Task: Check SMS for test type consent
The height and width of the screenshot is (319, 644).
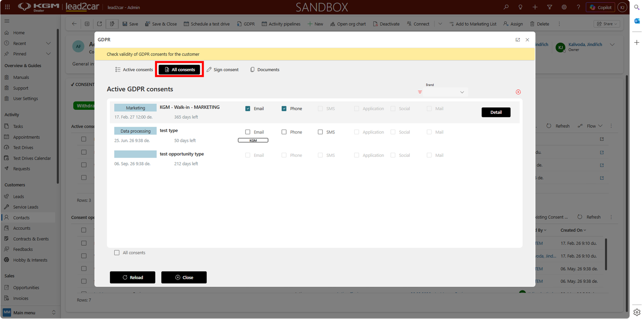Action: (x=320, y=132)
